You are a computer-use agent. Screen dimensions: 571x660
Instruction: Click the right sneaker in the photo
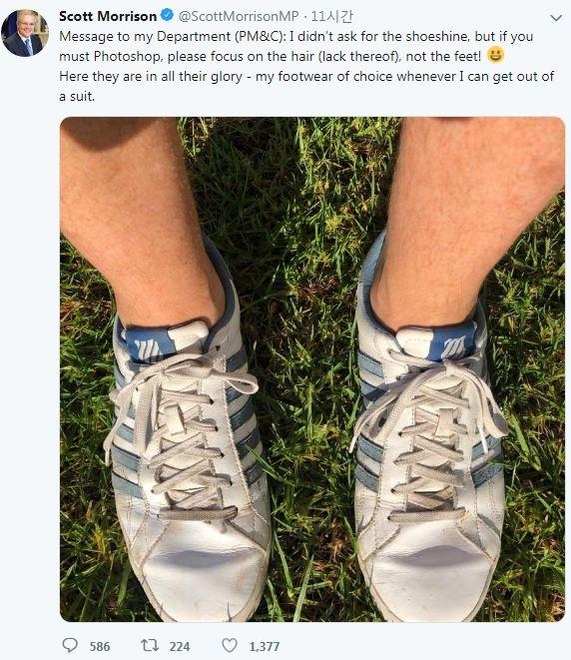click(x=429, y=455)
